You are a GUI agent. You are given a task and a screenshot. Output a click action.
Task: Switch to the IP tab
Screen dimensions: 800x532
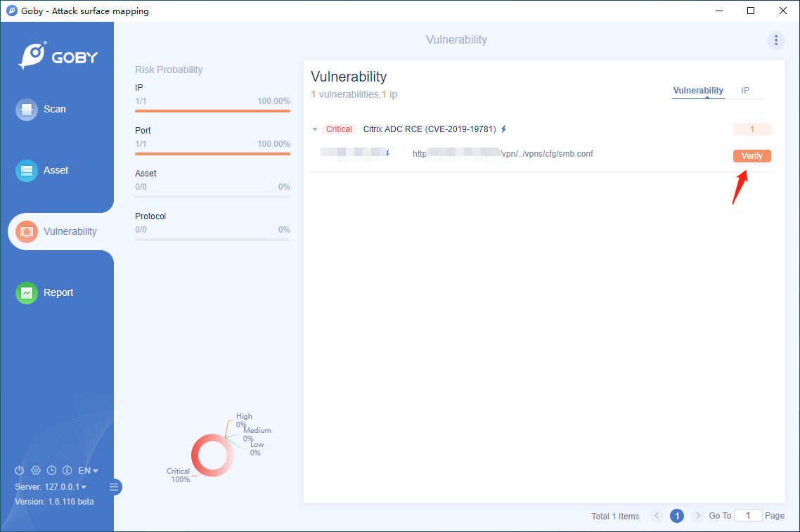point(745,90)
